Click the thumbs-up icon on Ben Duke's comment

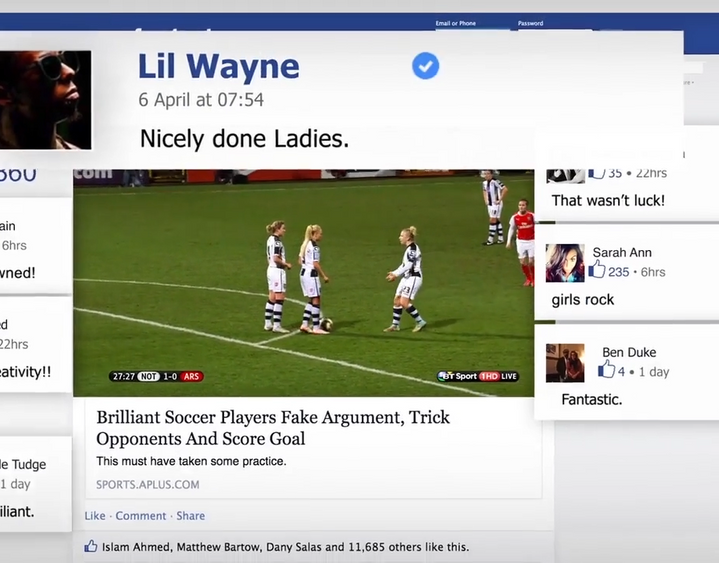click(606, 369)
